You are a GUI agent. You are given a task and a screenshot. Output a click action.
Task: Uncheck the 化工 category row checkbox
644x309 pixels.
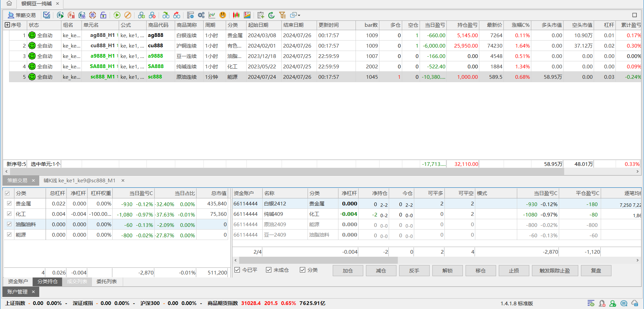(x=9, y=214)
